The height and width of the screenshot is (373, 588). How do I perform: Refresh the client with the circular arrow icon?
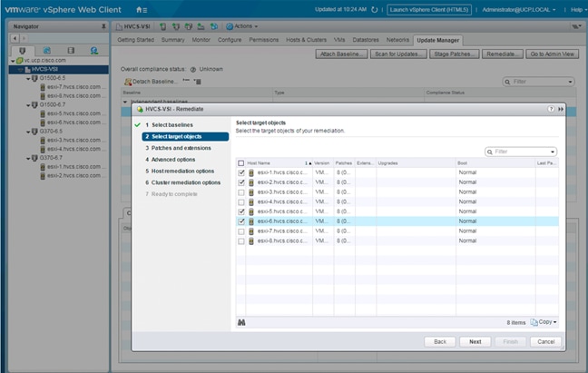point(374,10)
